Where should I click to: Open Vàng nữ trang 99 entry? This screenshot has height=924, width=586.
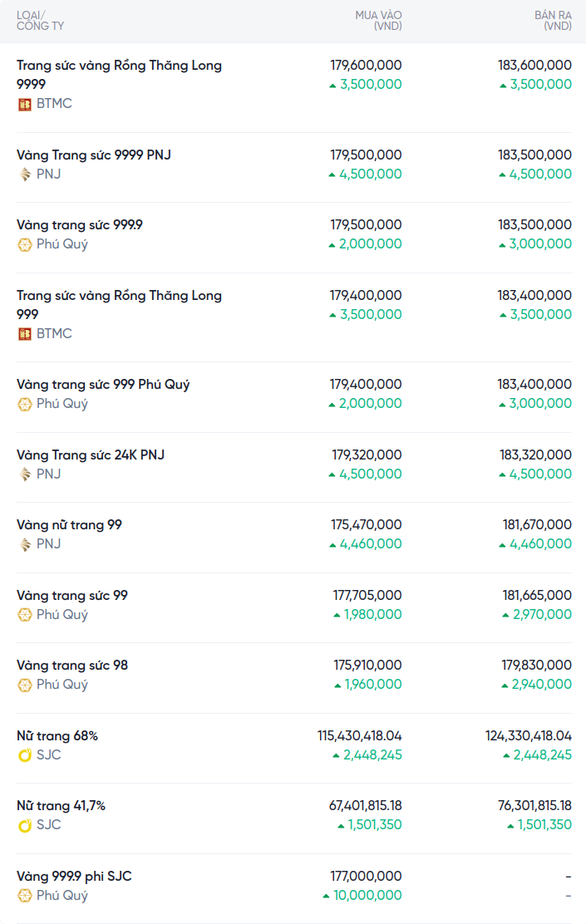(69, 525)
